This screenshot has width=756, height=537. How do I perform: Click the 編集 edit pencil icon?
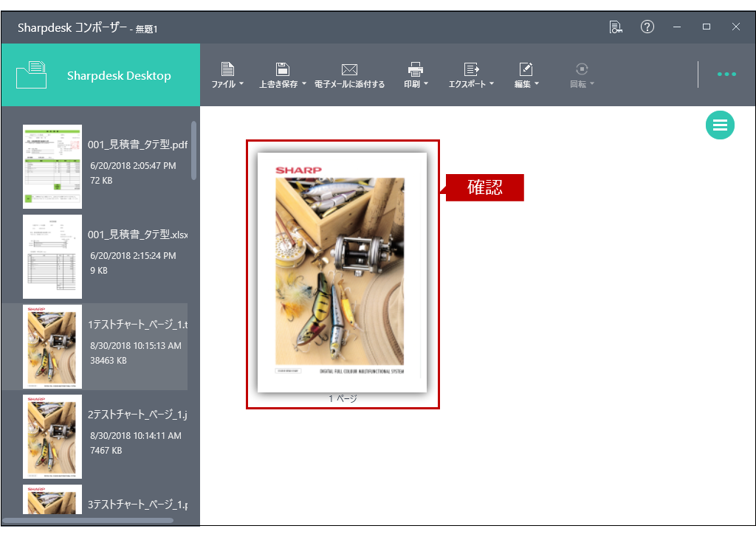point(526,69)
